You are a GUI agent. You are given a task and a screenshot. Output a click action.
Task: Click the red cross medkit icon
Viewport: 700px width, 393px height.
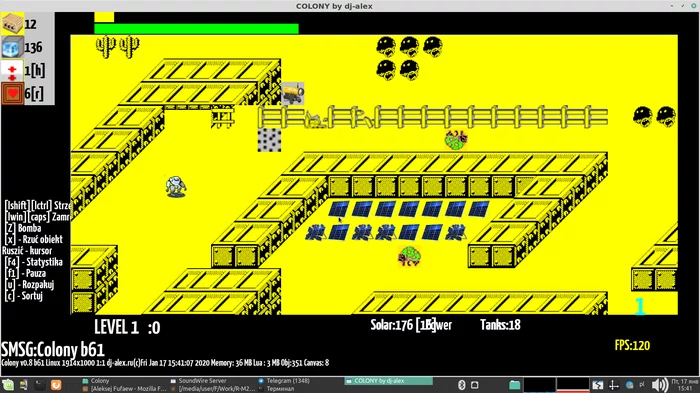(12, 70)
